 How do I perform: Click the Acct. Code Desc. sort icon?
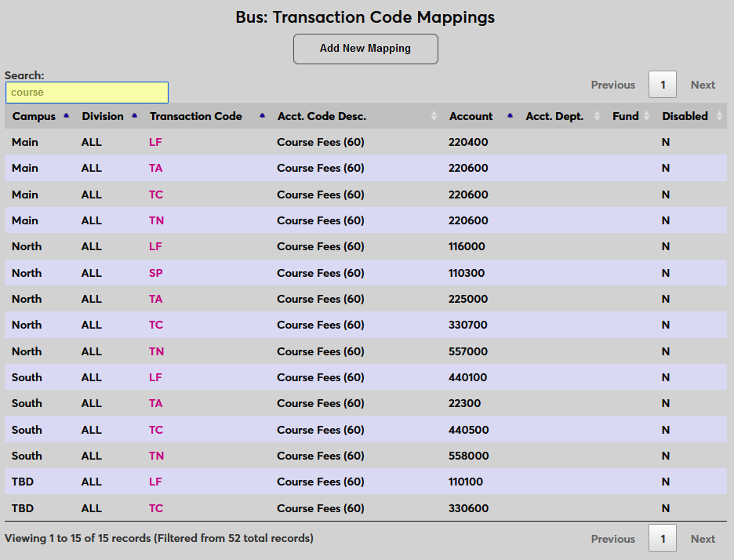click(x=434, y=115)
